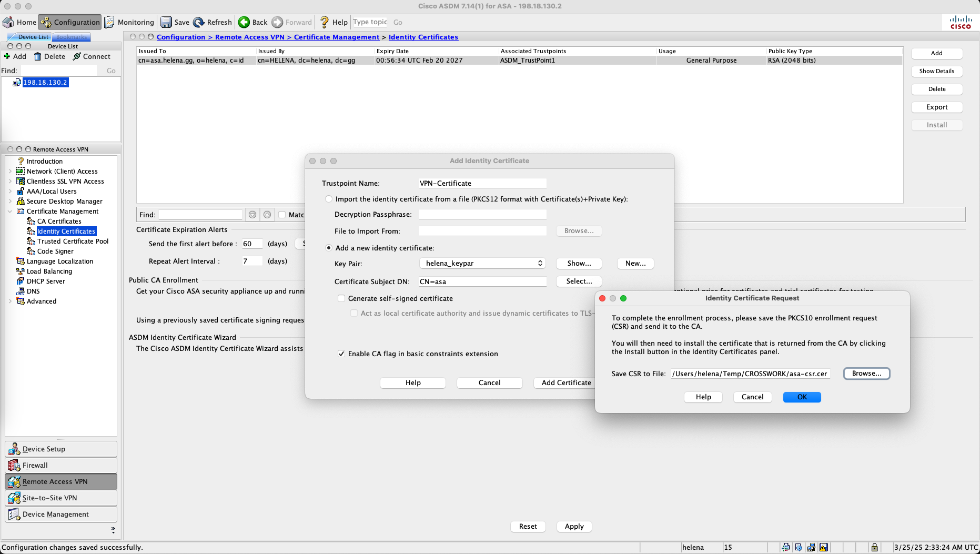This screenshot has width=980, height=554.
Task: Enable Generate self-signed certificate checkbox
Action: [341, 298]
